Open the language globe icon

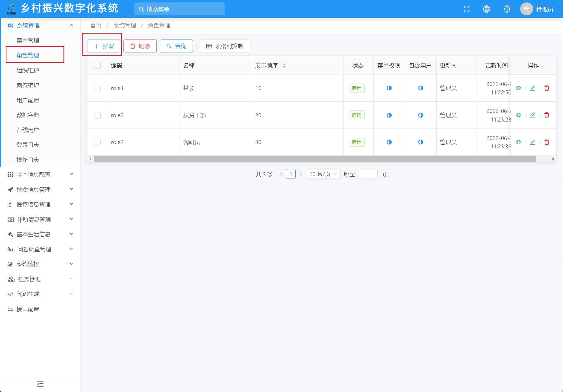[487, 9]
